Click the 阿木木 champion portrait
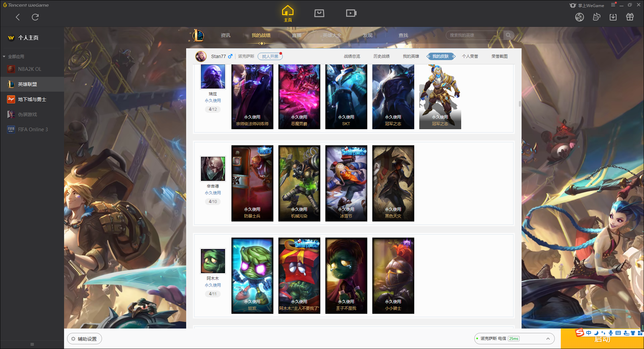This screenshot has height=349, width=644. coord(213,261)
